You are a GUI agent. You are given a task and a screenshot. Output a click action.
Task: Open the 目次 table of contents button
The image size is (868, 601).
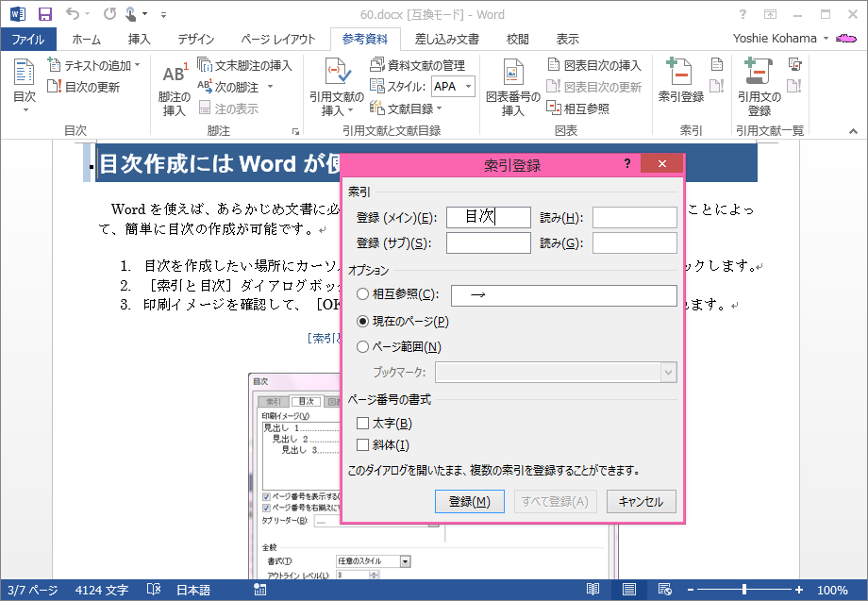coord(25,85)
